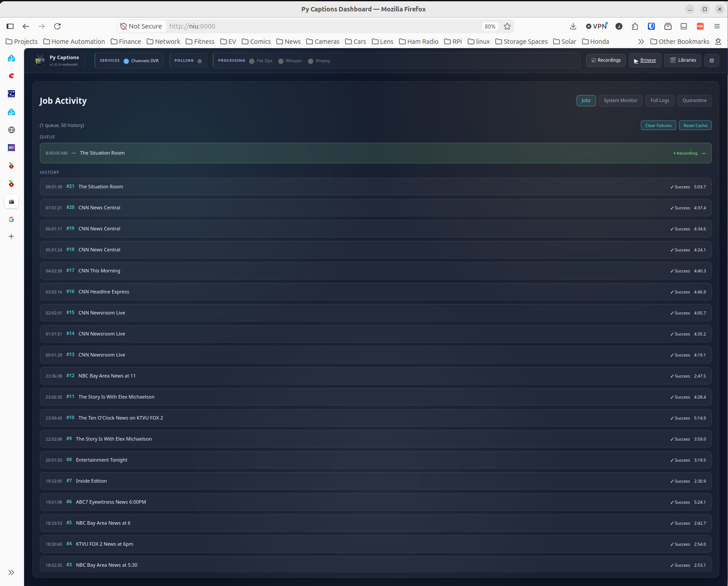Image resolution: width=728 pixels, height=586 pixels.
Task: Open the Google icon in sidebar
Action: tap(11, 219)
